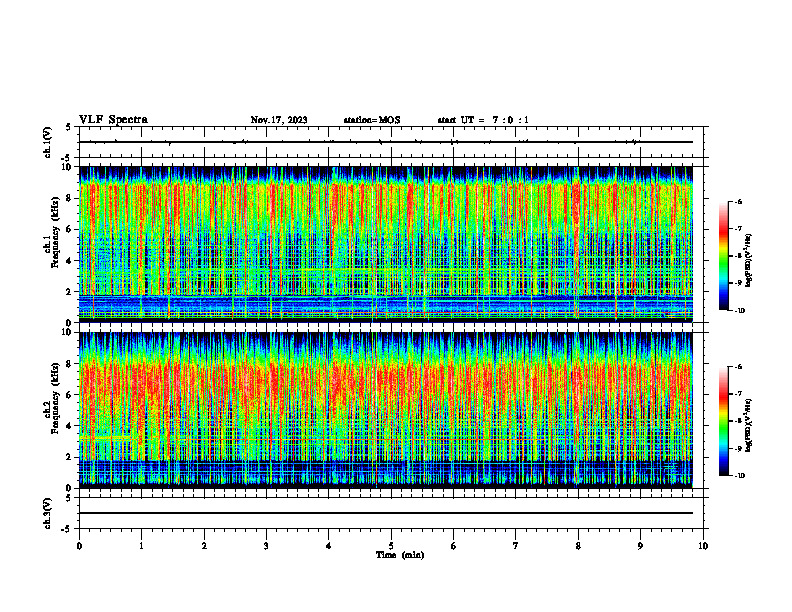Click the ch.1 color scale bar
The image size is (792, 612).
coord(724,256)
